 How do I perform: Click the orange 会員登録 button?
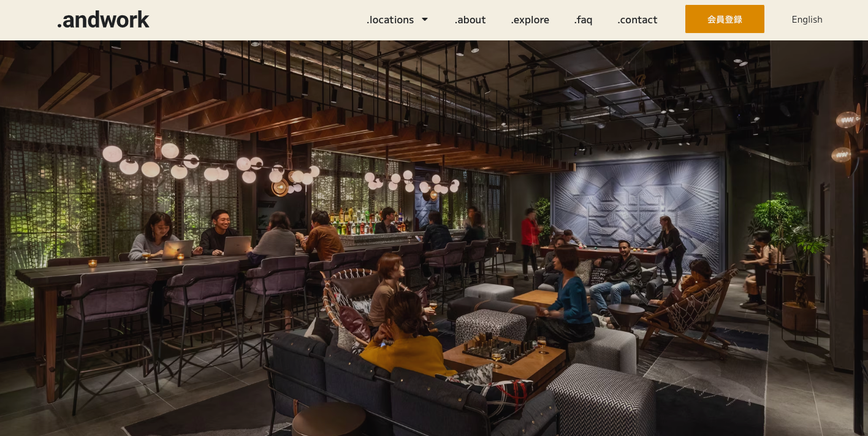click(725, 19)
